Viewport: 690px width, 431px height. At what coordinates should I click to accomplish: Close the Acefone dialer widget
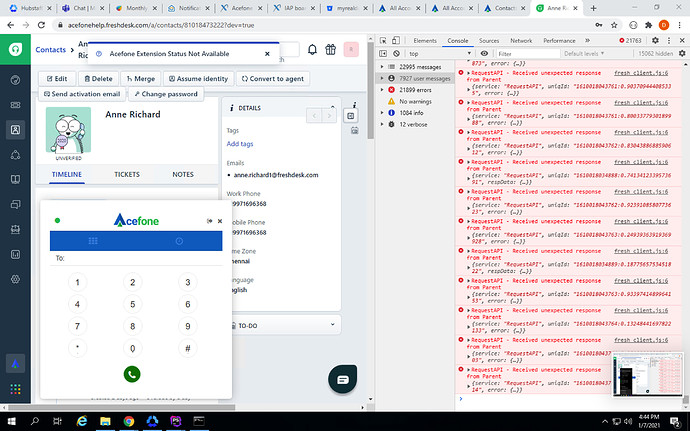click(220, 221)
